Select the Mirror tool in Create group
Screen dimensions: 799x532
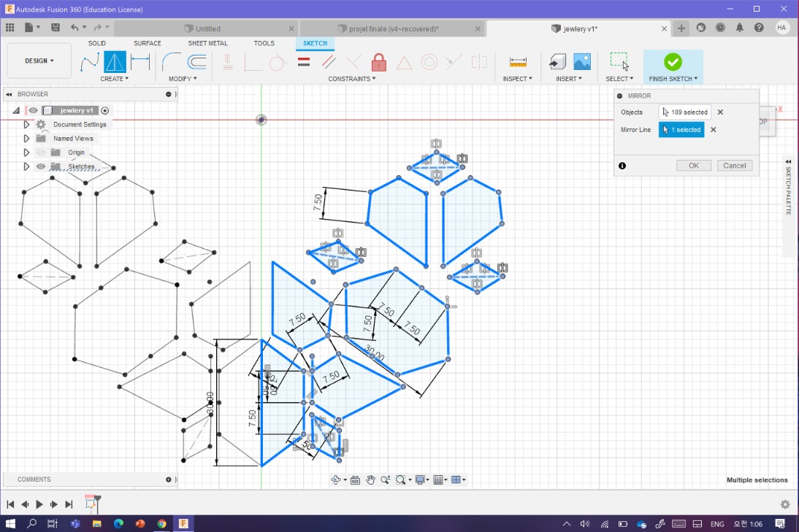pyautogui.click(x=115, y=62)
